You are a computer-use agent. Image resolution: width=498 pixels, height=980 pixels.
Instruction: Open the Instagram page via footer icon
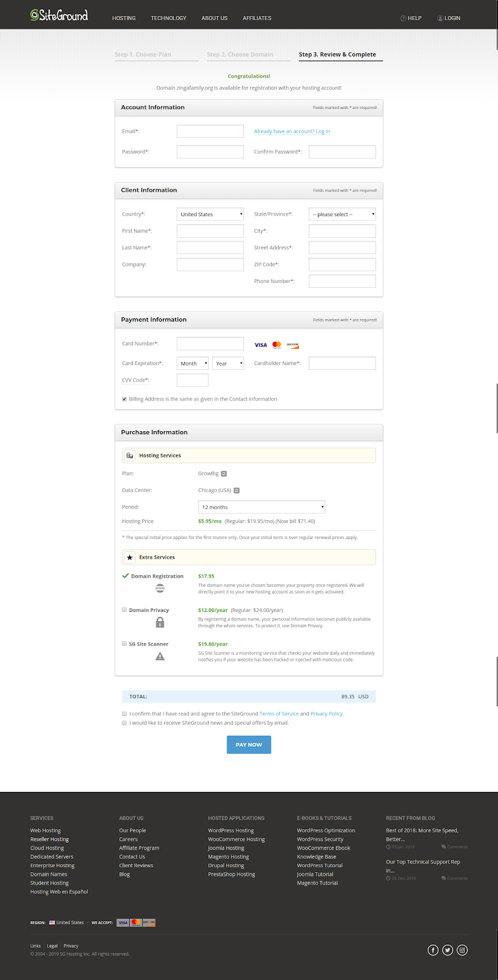462,950
